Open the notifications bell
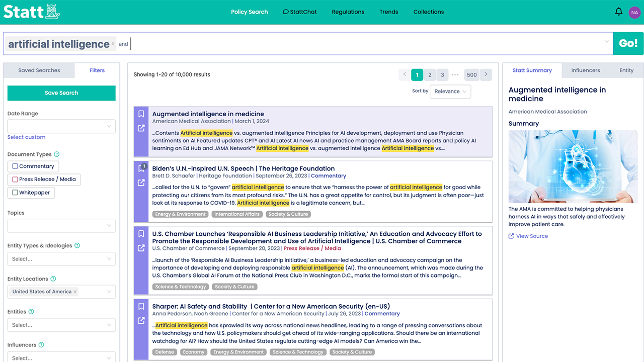 [x=619, y=12]
